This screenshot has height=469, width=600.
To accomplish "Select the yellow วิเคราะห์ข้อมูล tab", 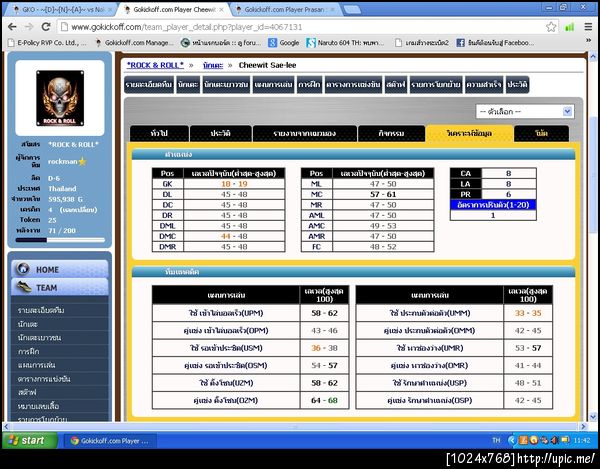I will pyautogui.click(x=469, y=133).
